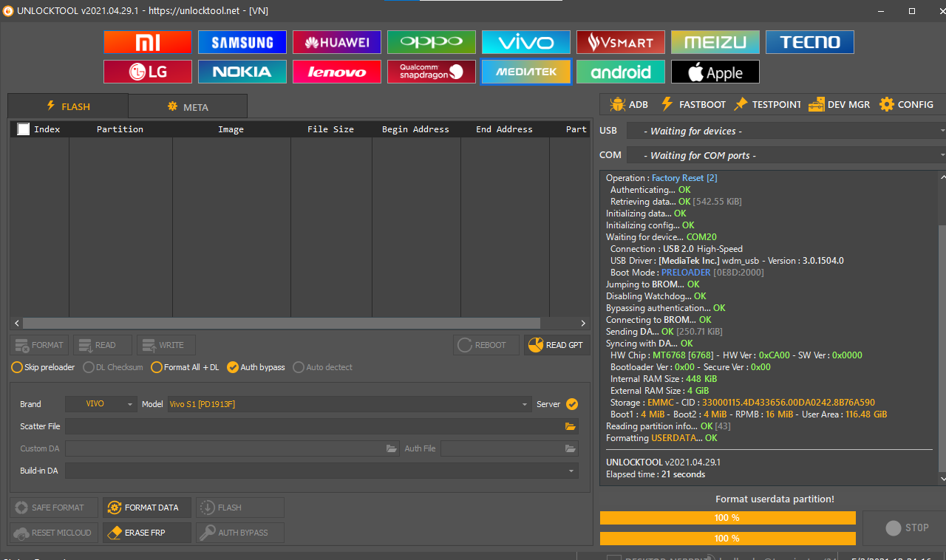
Task: Click the READ GPT button
Action: 557,345
